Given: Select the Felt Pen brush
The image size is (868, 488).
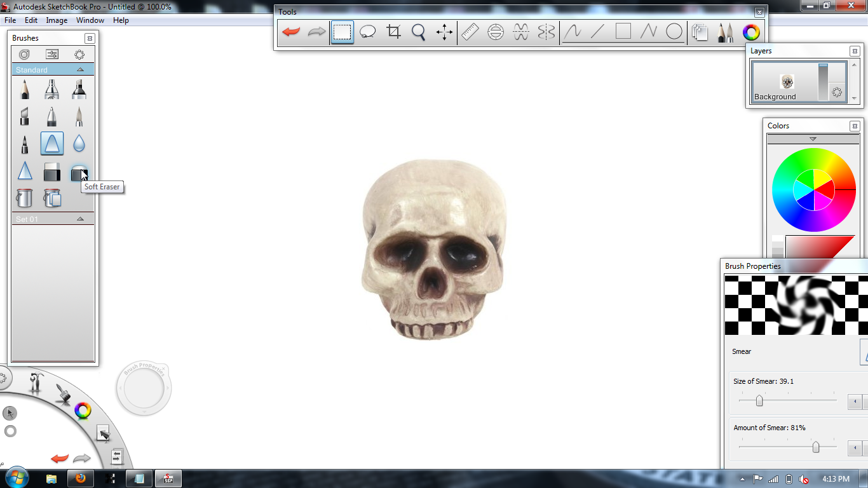Looking at the screenshot, I should [24, 144].
